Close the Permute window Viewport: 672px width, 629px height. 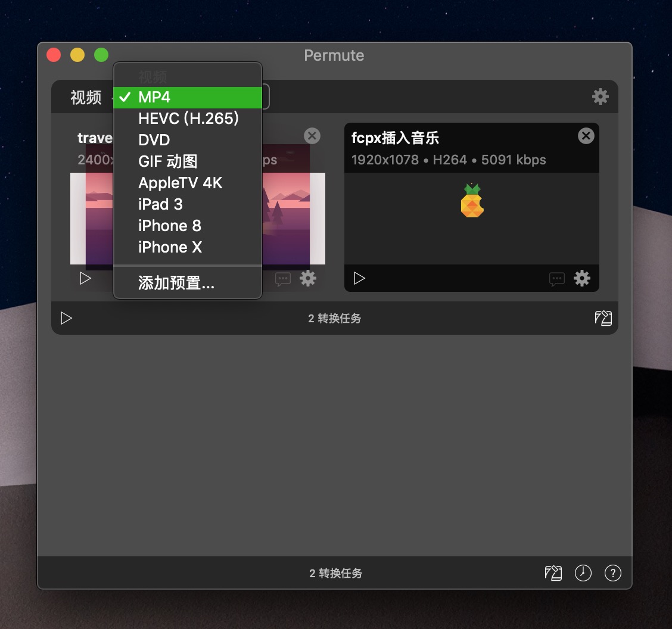tap(54, 55)
